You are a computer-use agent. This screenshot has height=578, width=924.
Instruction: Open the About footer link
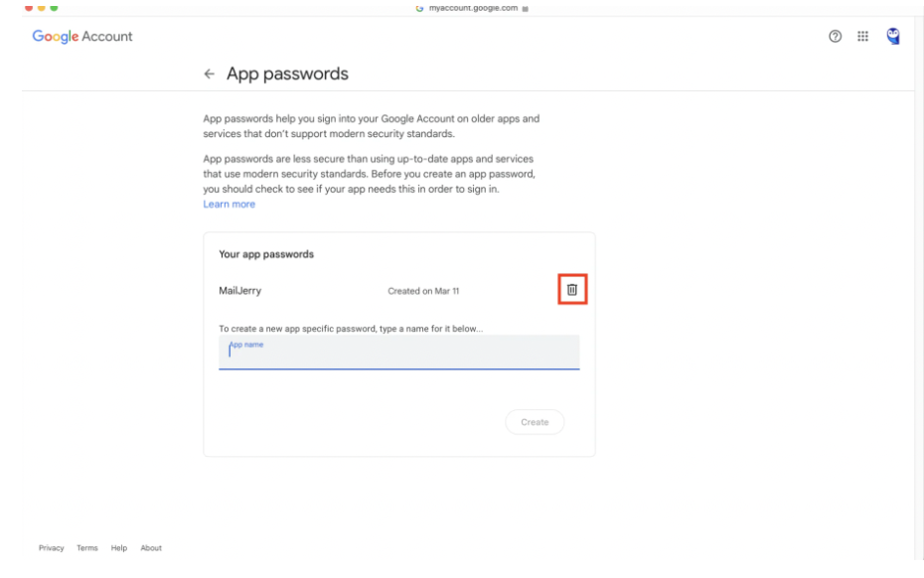[x=151, y=548]
